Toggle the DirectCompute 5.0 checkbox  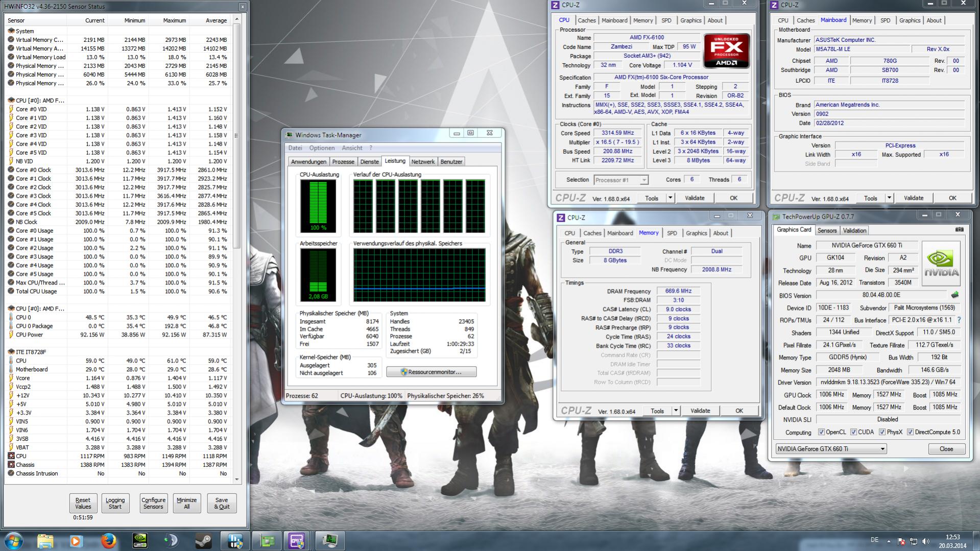coord(910,432)
